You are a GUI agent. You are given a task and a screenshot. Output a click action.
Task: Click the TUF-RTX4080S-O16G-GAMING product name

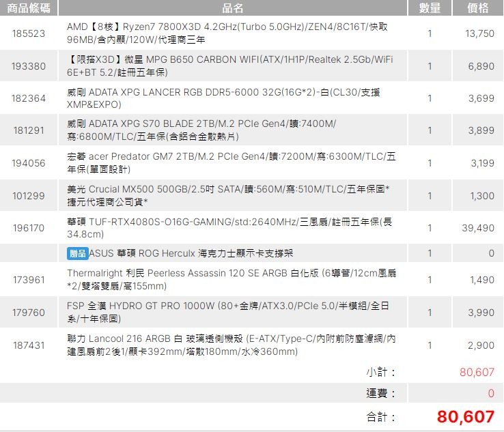(229, 228)
